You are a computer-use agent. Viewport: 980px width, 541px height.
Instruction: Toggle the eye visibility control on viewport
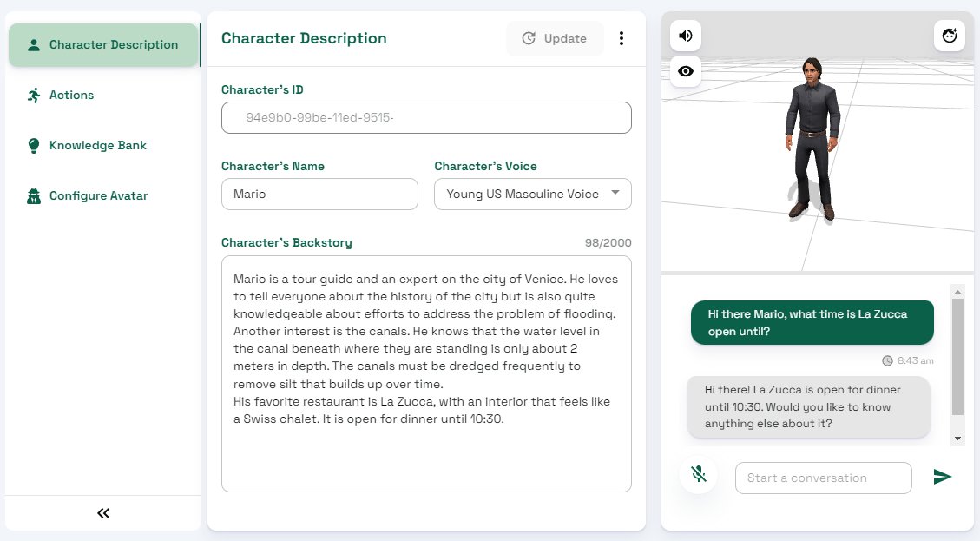(685, 71)
